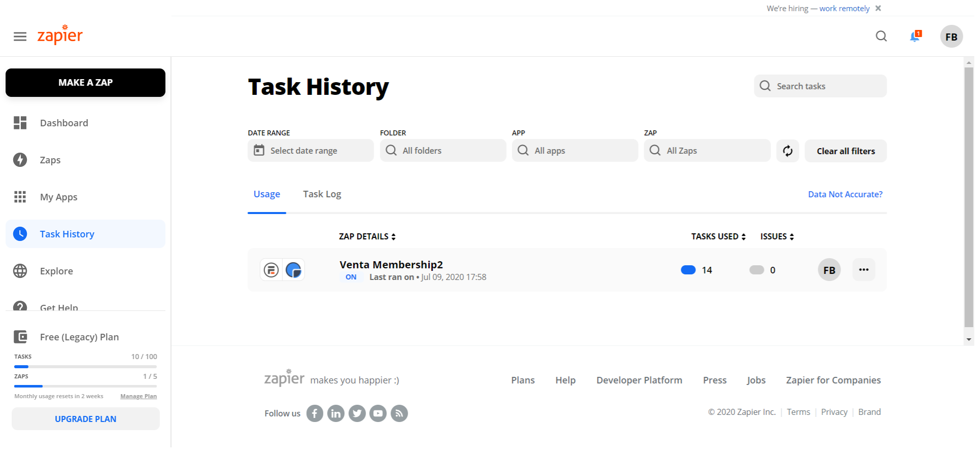Click the Manage Plan link

point(138,396)
